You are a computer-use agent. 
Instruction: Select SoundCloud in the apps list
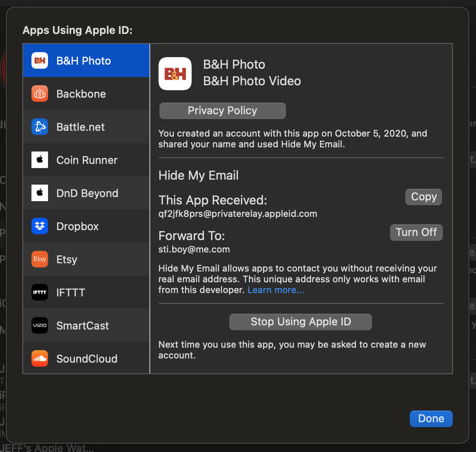[x=86, y=358]
